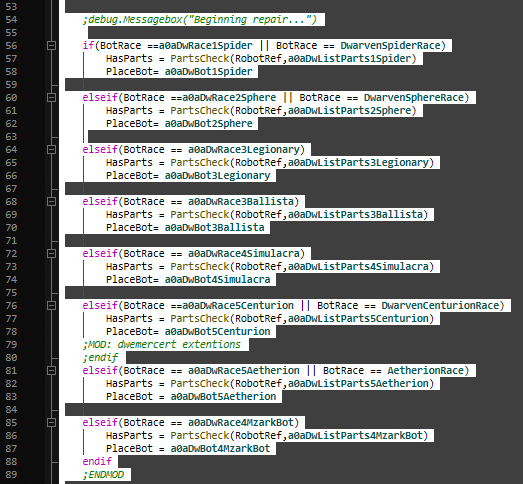Click line number 79 in the gutter
This screenshot has width=523, height=484.
(11, 345)
